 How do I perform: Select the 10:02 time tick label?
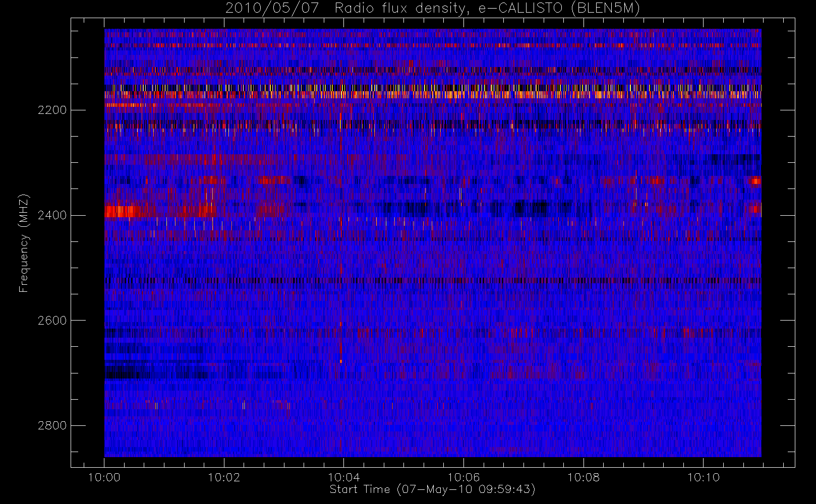point(224,477)
